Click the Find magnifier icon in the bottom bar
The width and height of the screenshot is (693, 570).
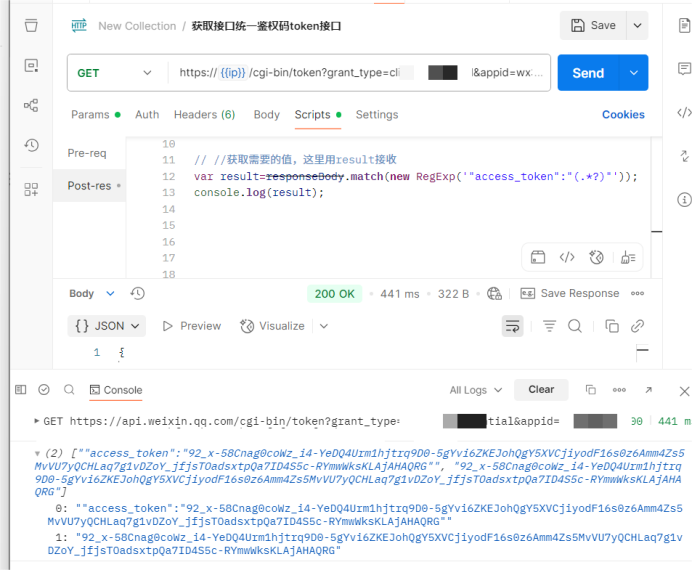[x=69, y=390]
